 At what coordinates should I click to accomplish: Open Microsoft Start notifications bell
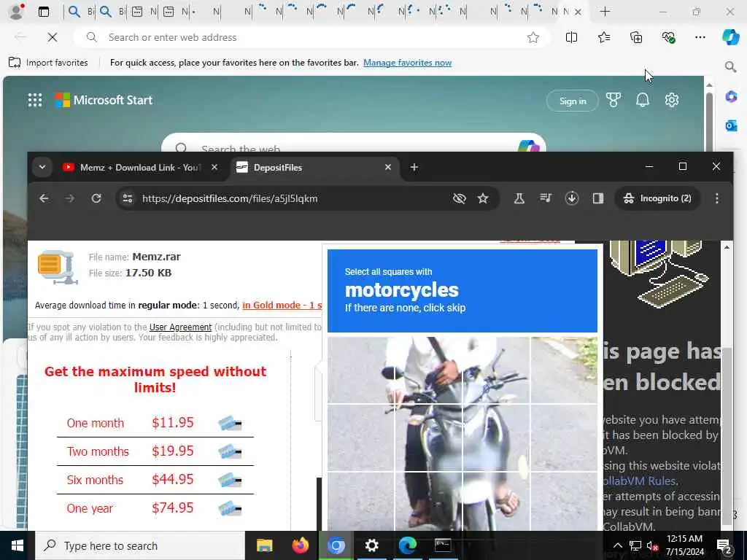pyautogui.click(x=643, y=100)
